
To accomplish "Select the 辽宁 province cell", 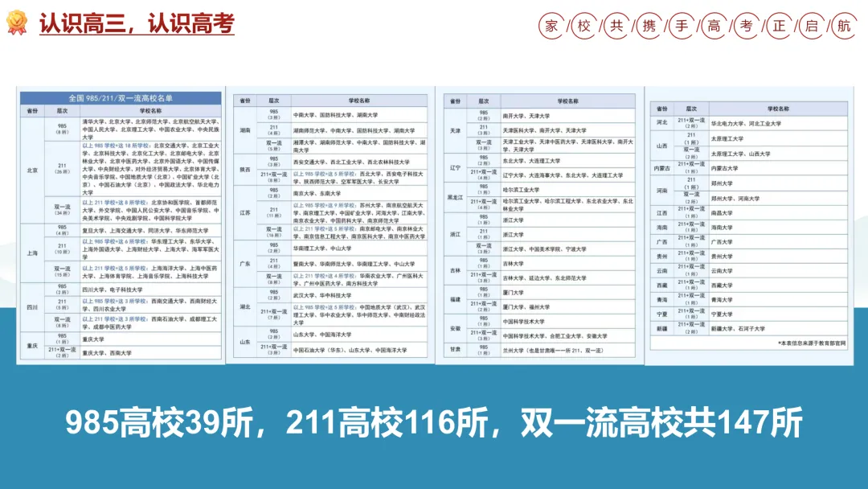I will pyautogui.click(x=455, y=168).
